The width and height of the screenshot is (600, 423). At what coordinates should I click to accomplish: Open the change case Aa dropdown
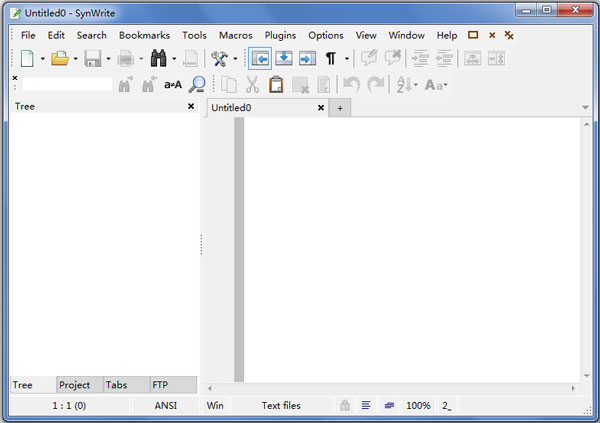click(x=436, y=85)
